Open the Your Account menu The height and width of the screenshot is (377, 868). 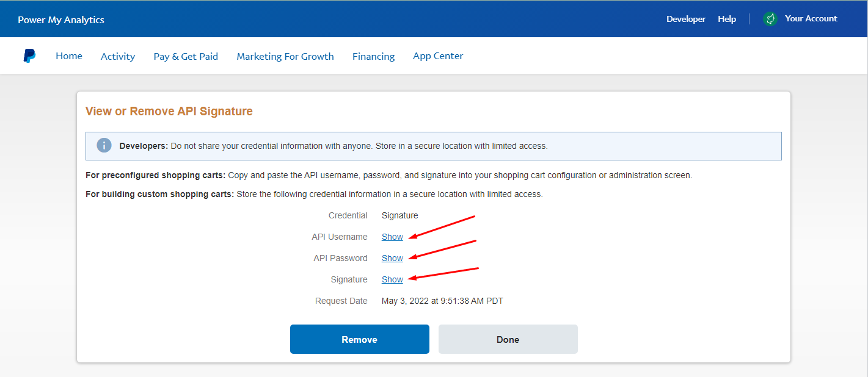811,19
